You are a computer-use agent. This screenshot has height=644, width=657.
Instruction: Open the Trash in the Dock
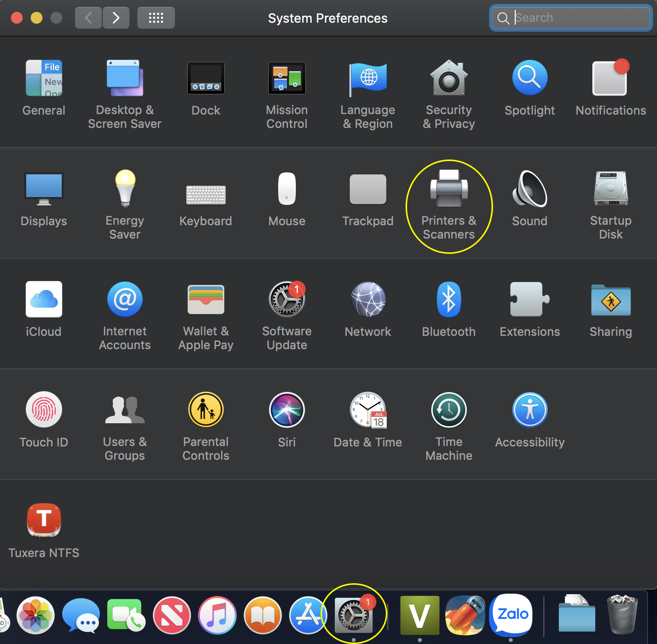point(622,615)
